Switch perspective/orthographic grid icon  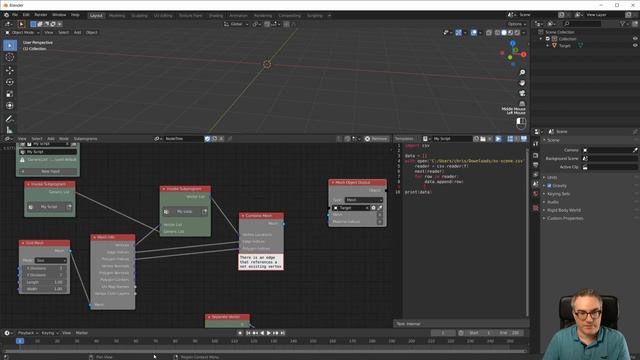coord(522,104)
